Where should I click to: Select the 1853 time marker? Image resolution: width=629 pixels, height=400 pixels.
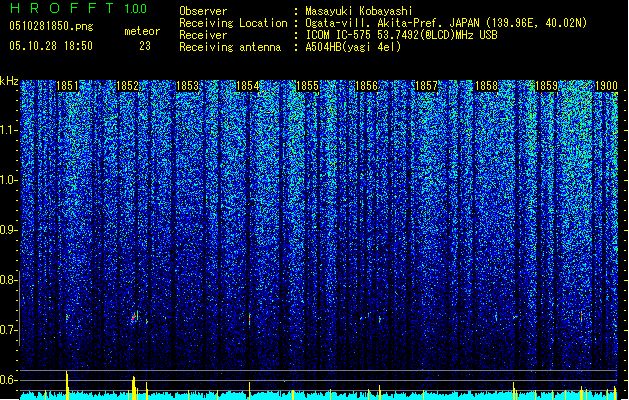pyautogui.click(x=187, y=86)
